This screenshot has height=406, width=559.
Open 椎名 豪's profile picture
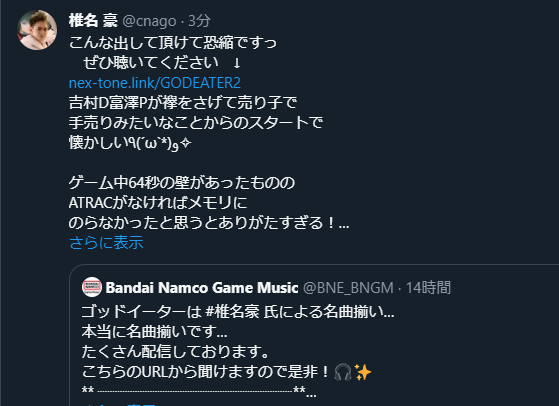coord(37,30)
